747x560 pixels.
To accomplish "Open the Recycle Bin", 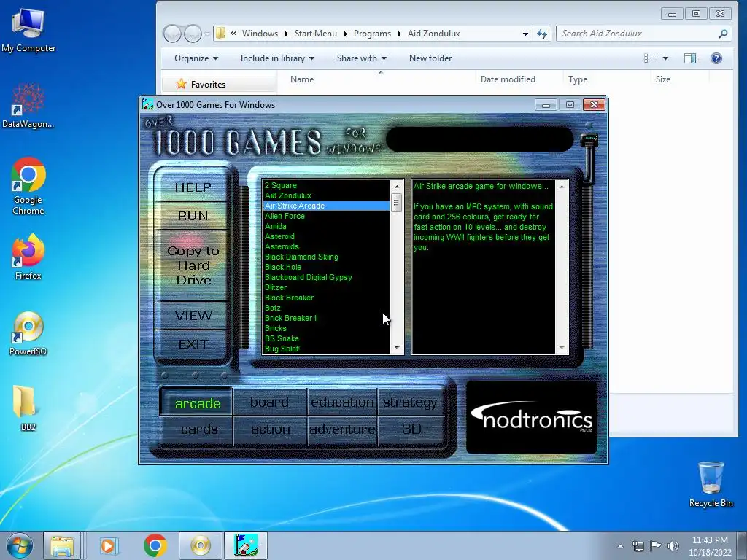I will click(x=711, y=484).
